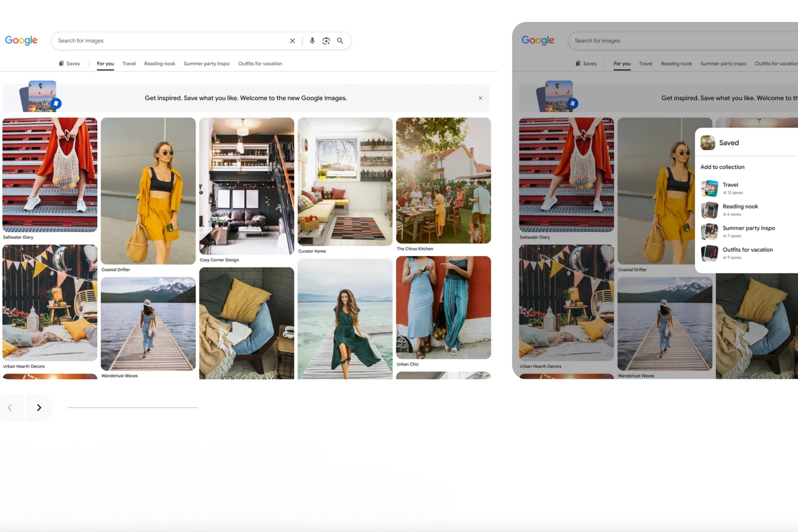This screenshot has height=532, width=798.
Task: Open Urban Hearth Decors image in right window
Action: click(x=567, y=303)
